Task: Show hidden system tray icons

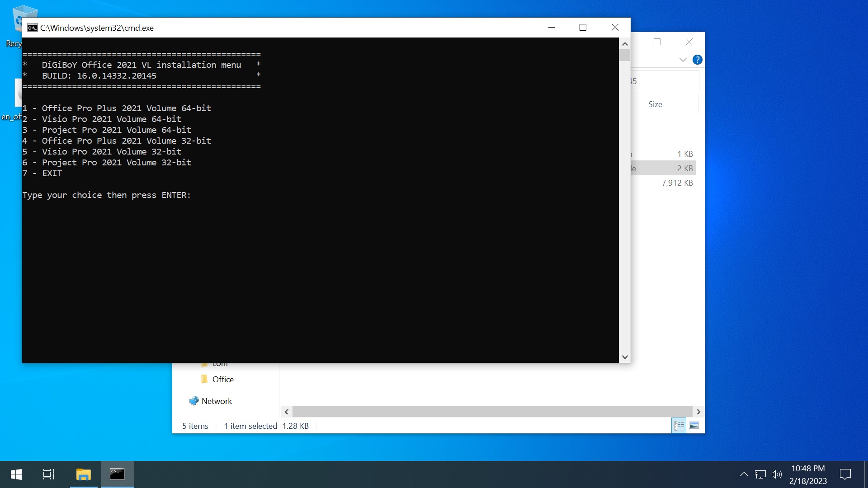Action: tap(744, 474)
